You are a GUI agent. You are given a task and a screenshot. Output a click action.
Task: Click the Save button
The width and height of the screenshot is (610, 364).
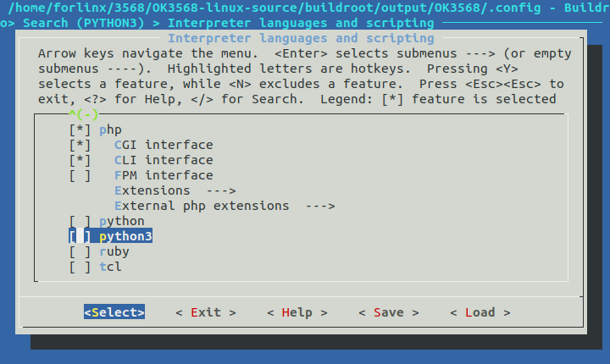coord(388,312)
